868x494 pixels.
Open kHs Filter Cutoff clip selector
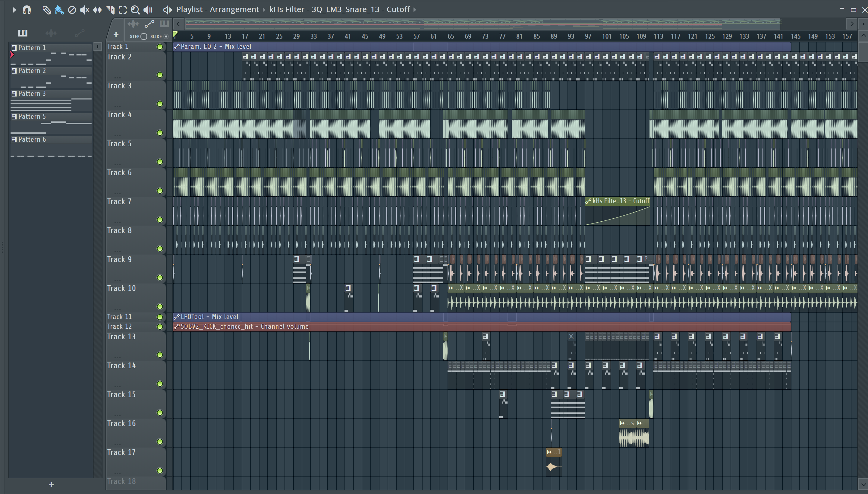click(339, 9)
